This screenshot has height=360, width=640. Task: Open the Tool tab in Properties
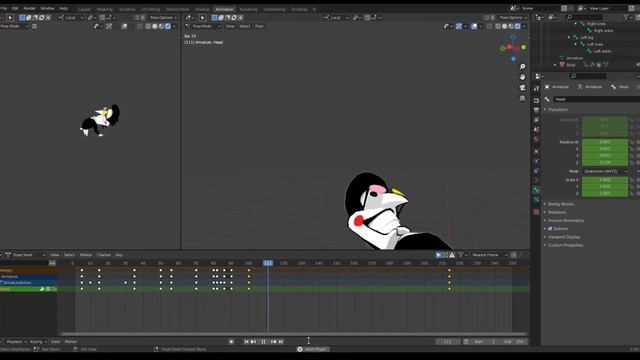pyautogui.click(x=536, y=89)
